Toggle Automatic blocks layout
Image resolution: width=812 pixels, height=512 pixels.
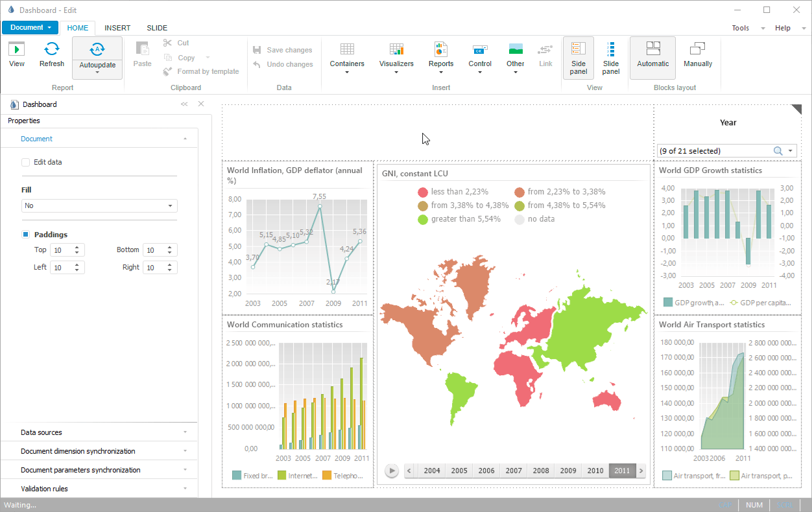click(652, 54)
